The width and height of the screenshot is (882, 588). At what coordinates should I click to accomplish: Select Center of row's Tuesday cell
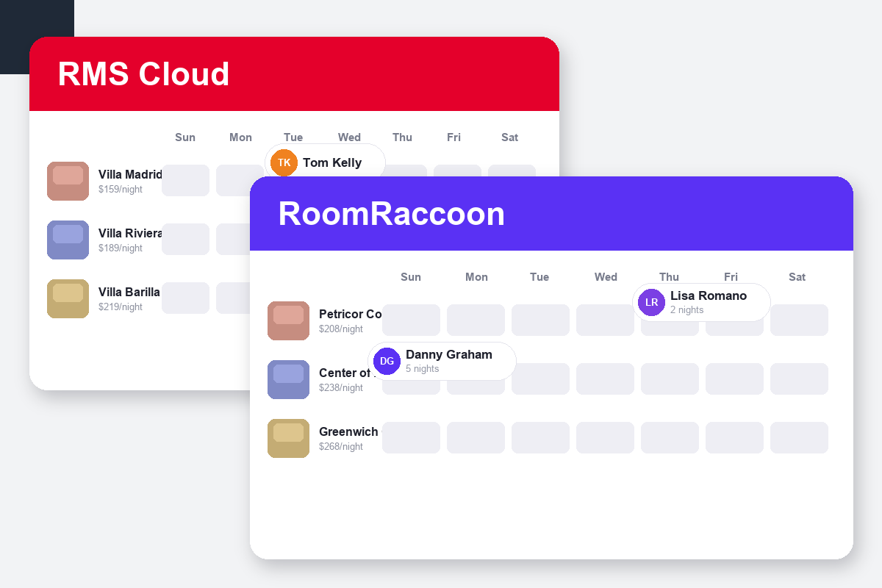click(x=540, y=379)
